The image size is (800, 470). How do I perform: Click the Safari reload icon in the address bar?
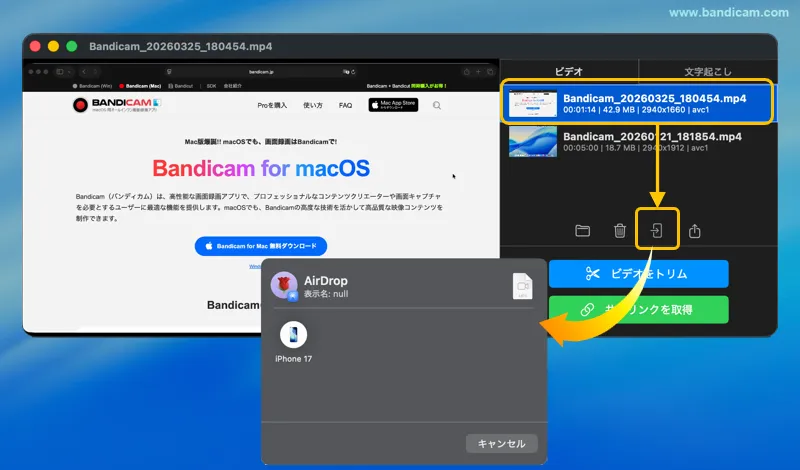(353, 72)
